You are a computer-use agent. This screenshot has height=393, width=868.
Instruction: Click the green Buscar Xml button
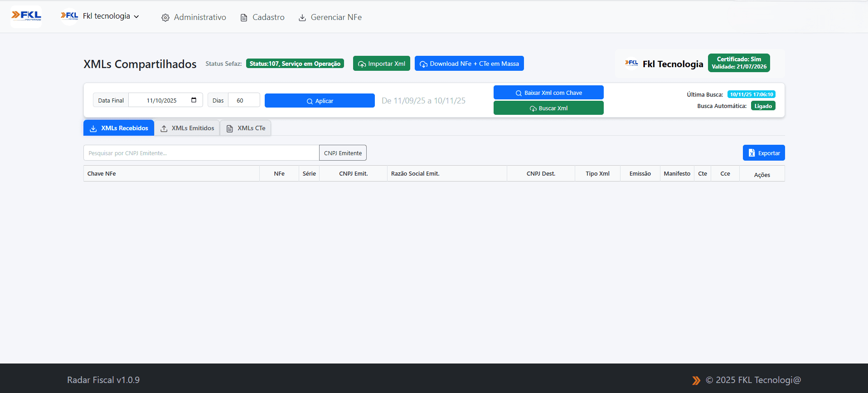[x=548, y=108]
